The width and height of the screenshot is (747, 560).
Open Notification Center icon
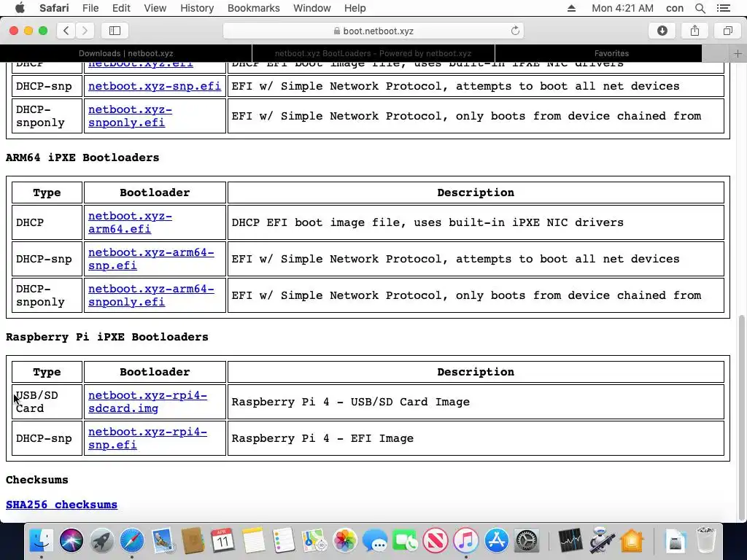coord(723,8)
